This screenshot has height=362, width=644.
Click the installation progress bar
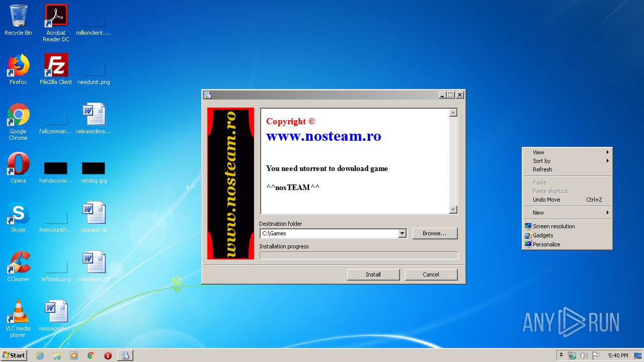[359, 255]
